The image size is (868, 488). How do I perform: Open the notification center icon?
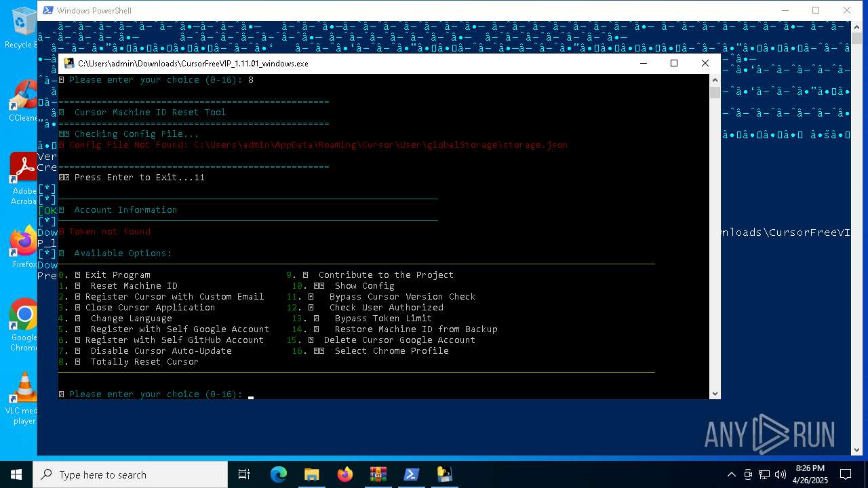846,474
